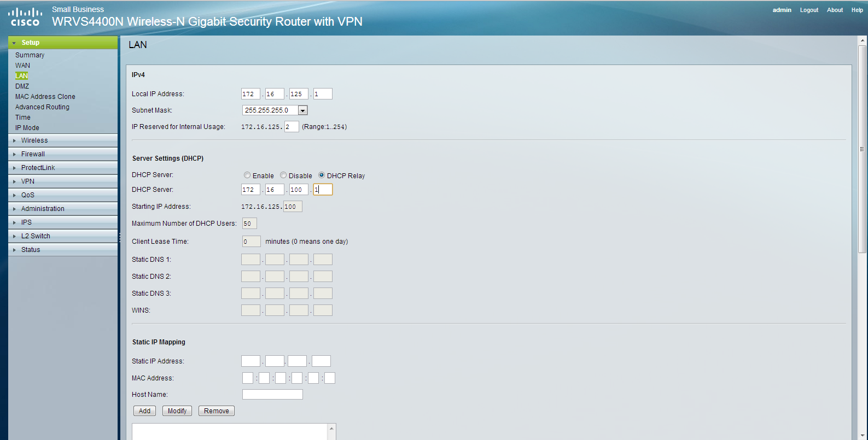Click Local IP Address second octet field
Viewport: 868px width, 440px height.
[275, 94]
